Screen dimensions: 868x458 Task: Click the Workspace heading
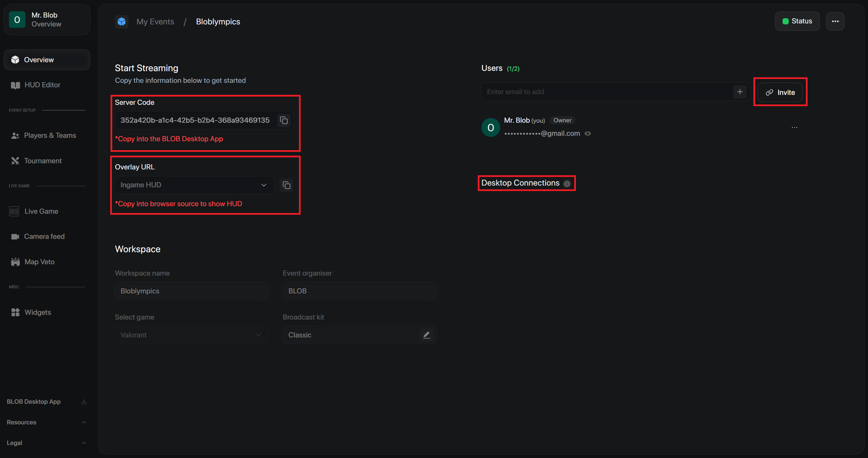tap(138, 249)
